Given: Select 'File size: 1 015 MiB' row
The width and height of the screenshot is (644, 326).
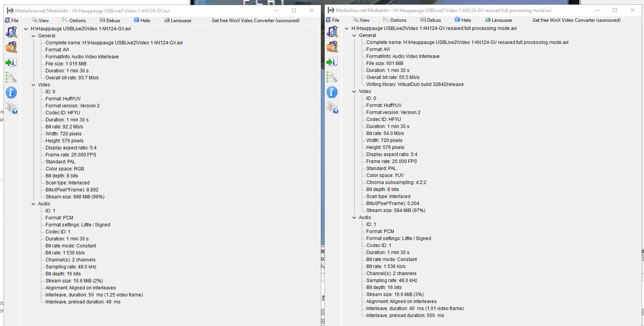Looking at the screenshot, I should (66, 64).
